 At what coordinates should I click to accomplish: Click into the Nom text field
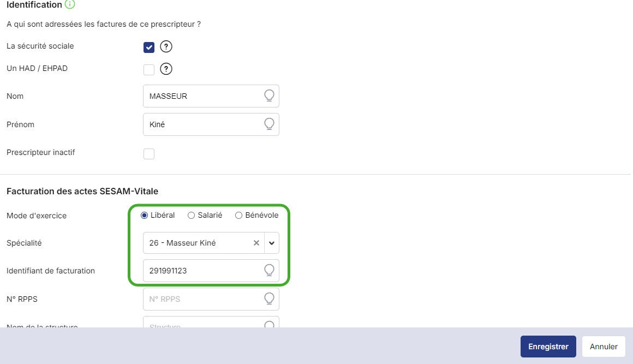202,96
